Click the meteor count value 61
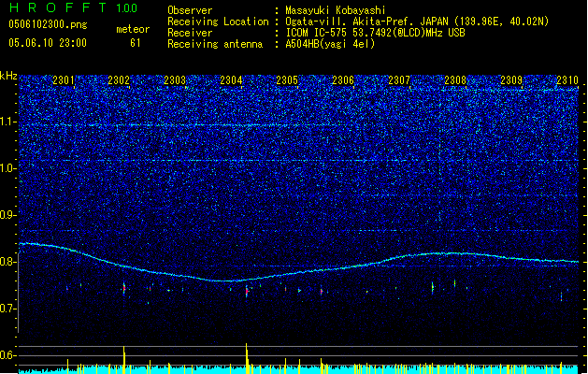The width and height of the screenshot is (588, 374). (x=135, y=43)
